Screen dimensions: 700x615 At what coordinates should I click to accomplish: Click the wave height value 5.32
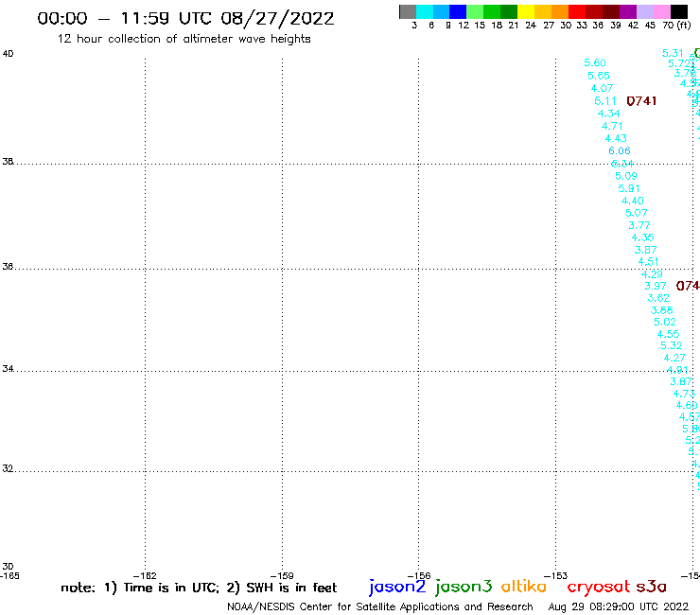[x=671, y=345]
